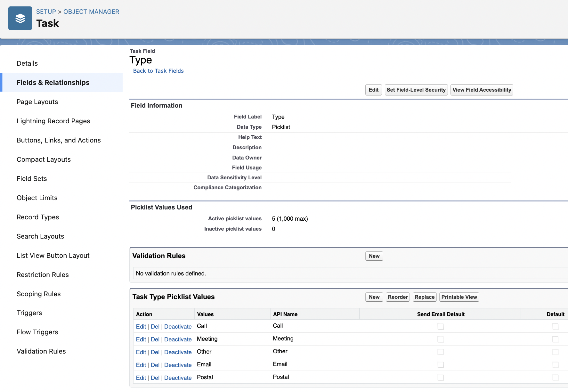Click Back to Task Fields link
The width and height of the screenshot is (568, 392).
pyautogui.click(x=158, y=71)
